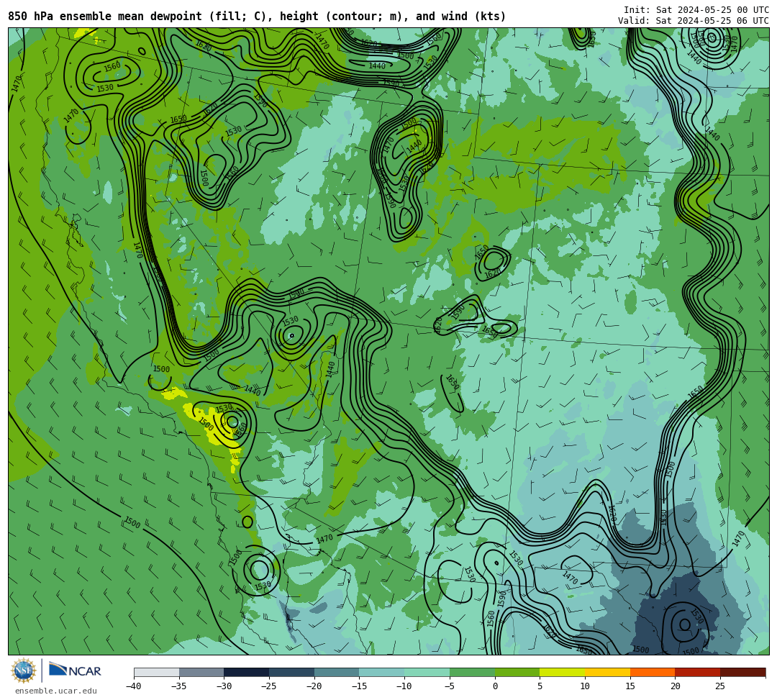Screen dimensions: 777x700
Task: Click the -5 colorbar tick label
Action: (x=449, y=686)
